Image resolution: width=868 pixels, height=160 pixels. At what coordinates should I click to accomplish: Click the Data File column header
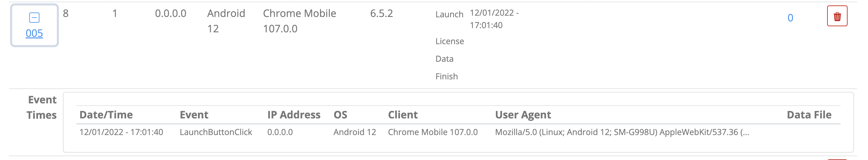[809, 115]
